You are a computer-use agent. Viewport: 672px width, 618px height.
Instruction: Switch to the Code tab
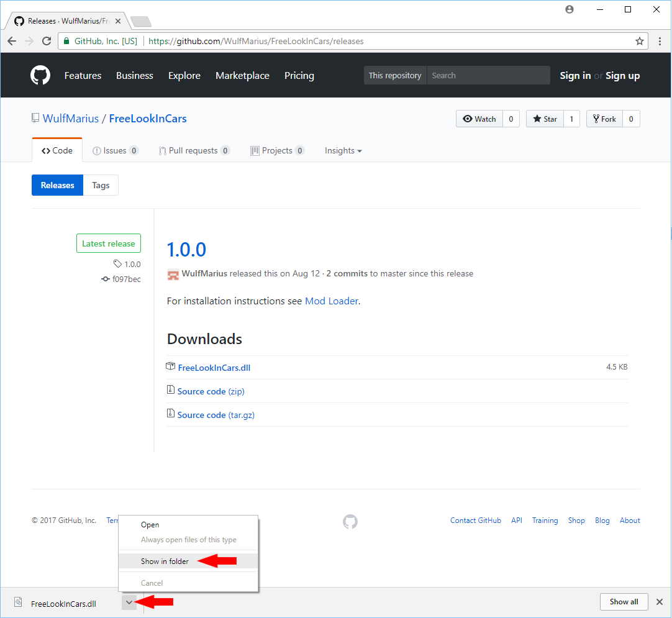click(57, 150)
